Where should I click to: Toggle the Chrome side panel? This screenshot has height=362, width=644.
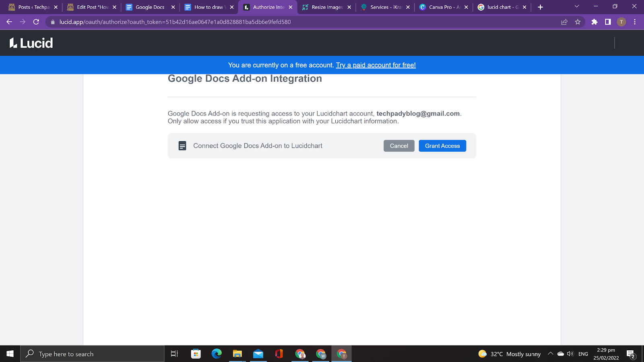pos(608,22)
